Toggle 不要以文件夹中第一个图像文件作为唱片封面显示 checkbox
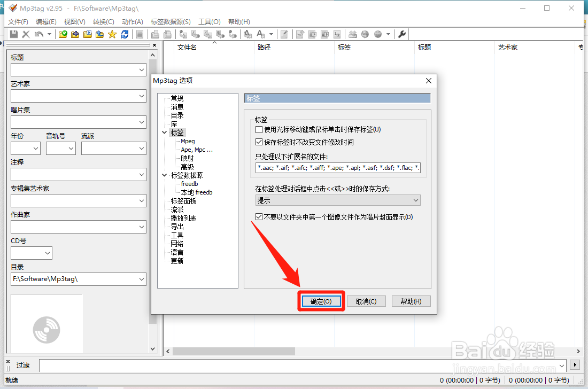This screenshot has height=389, width=588. coord(259,217)
